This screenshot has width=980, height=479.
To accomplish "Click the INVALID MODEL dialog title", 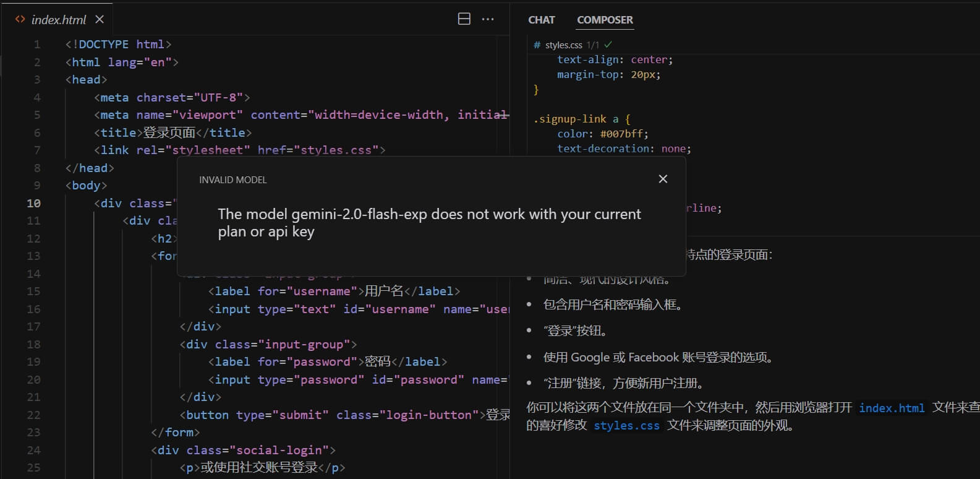I will pos(233,180).
